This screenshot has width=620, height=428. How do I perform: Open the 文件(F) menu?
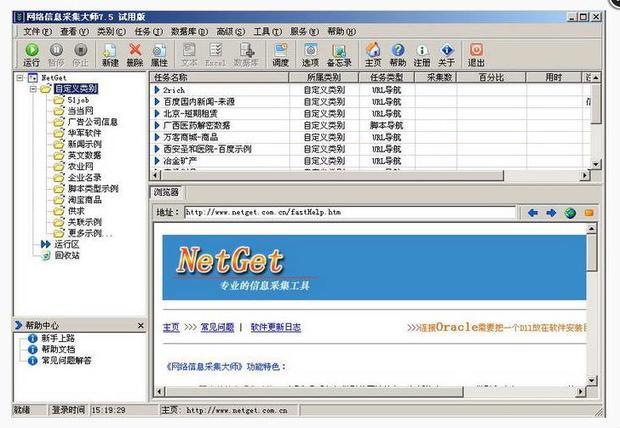[37, 31]
